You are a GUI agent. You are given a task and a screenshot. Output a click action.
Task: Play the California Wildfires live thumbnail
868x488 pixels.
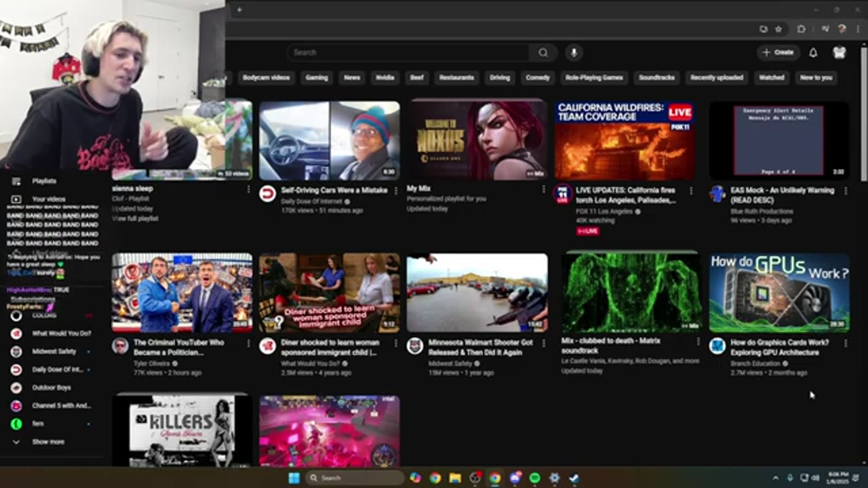coord(625,140)
